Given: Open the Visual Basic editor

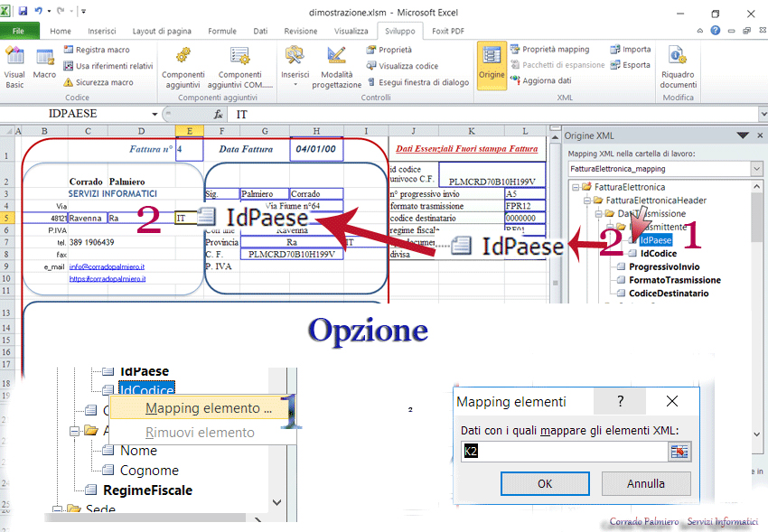Looking at the screenshot, I should pyautogui.click(x=14, y=67).
